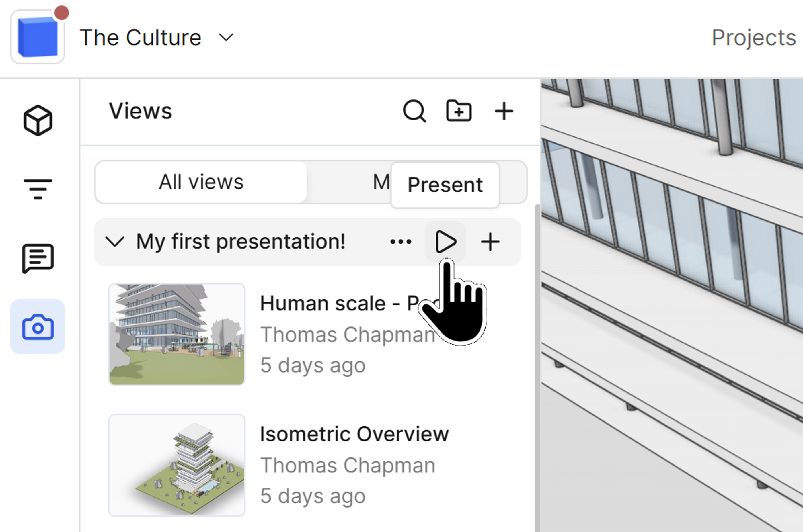This screenshot has height=532, width=803.
Task: Open the Isometric Overview thumbnail
Action: [176, 465]
